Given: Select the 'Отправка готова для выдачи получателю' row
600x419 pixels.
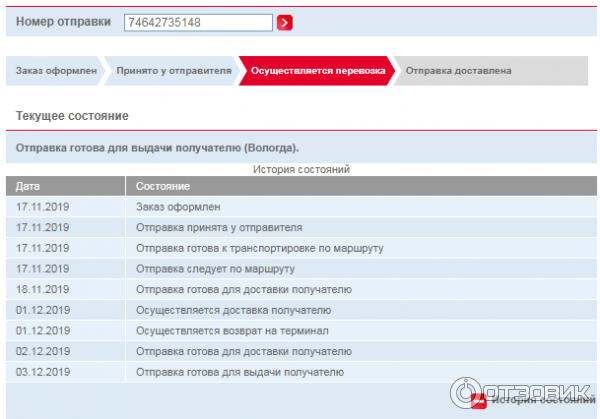Looking at the screenshot, I should (x=240, y=373).
